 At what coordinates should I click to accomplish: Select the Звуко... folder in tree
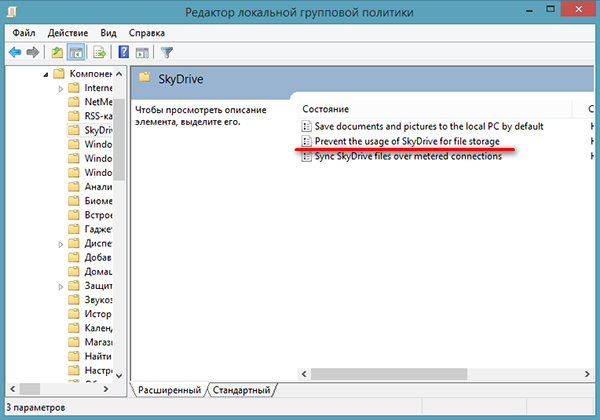[90, 300]
